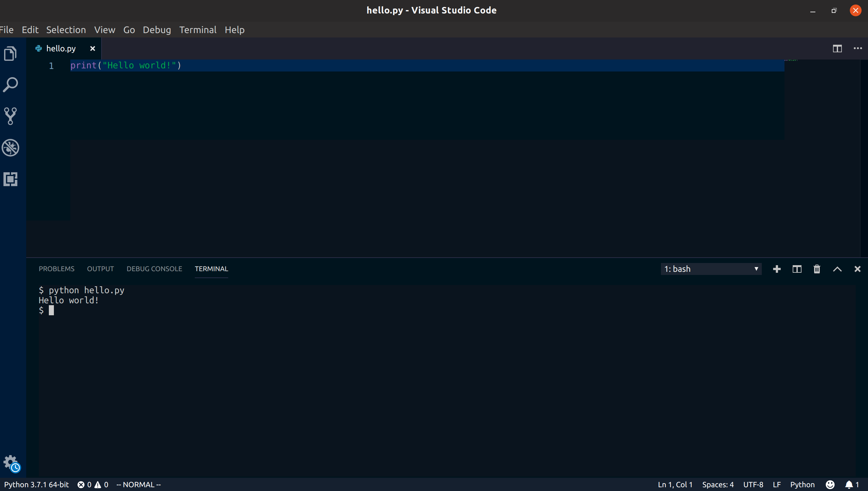Restore the VS Code window size
The width and height of the screenshot is (868, 491).
(x=834, y=10)
